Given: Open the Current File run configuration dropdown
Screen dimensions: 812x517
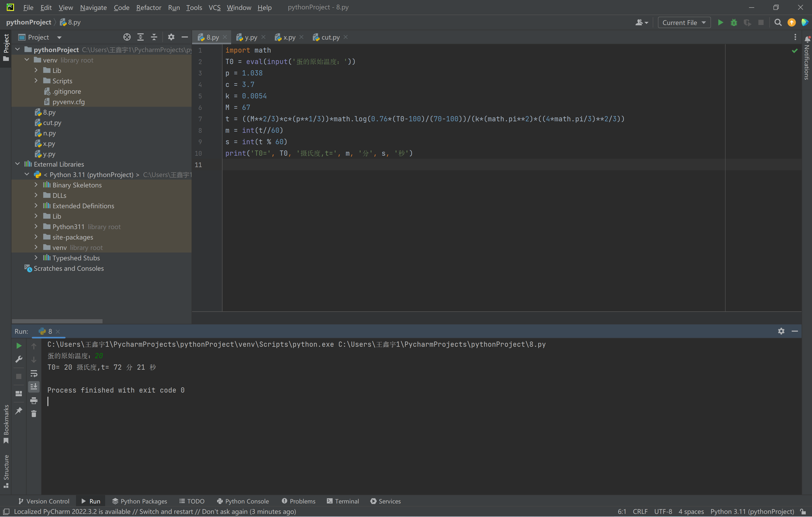Looking at the screenshot, I should point(684,23).
